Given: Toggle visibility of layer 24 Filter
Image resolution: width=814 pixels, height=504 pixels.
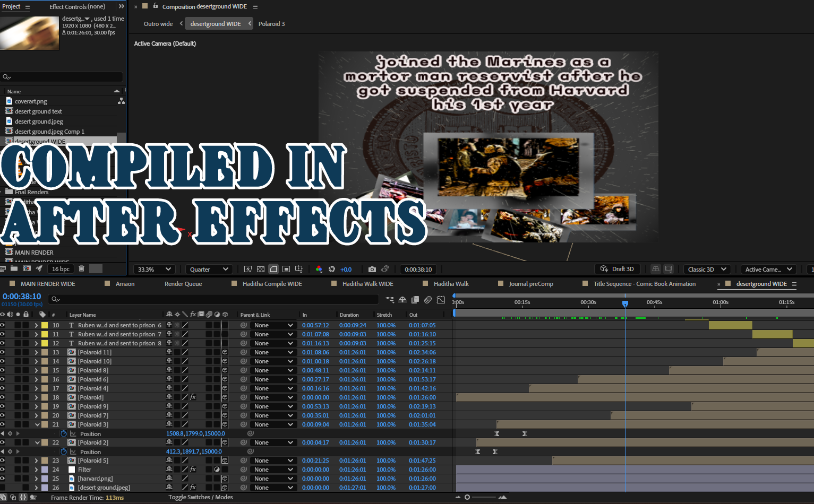Looking at the screenshot, I should (x=3, y=470).
